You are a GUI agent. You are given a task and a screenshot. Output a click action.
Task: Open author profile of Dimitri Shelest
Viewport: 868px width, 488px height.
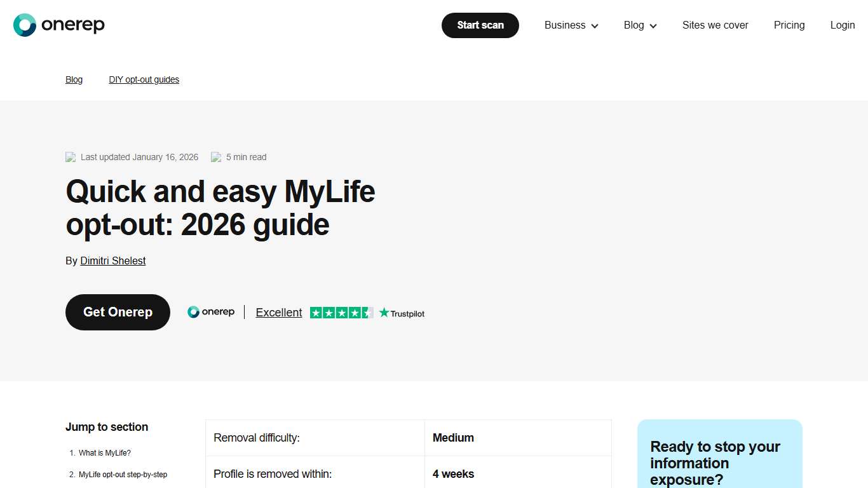pos(112,261)
